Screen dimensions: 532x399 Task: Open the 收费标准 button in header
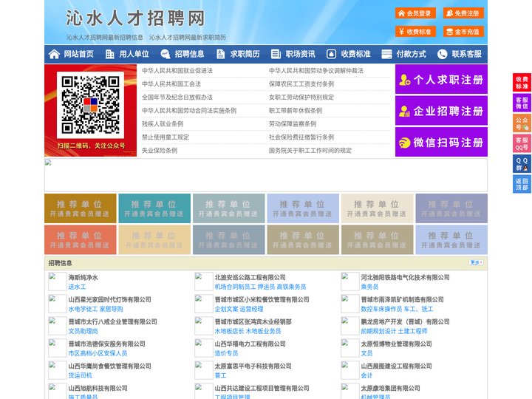pos(415,32)
